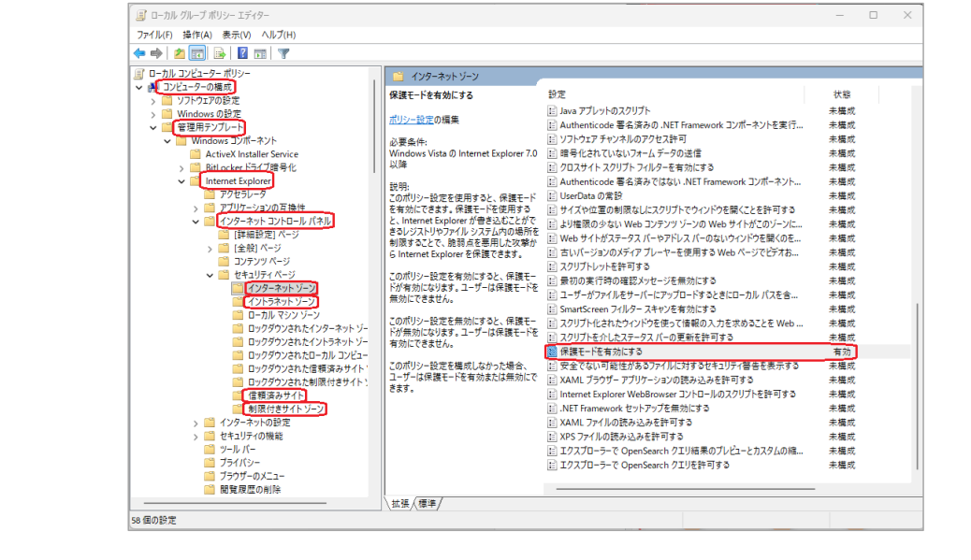Image resolution: width=971 pixels, height=560 pixels.
Task: Collapse the 管理用テンプレート node
Action: pos(153,126)
